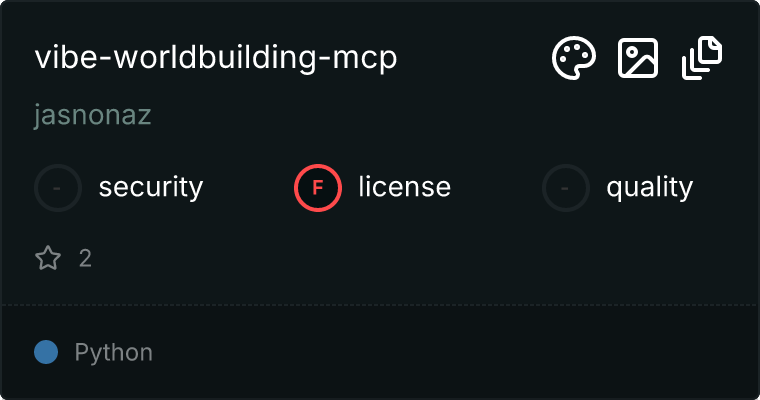Click the quality grade circle badge
This screenshot has width=760, height=400.
click(566, 188)
